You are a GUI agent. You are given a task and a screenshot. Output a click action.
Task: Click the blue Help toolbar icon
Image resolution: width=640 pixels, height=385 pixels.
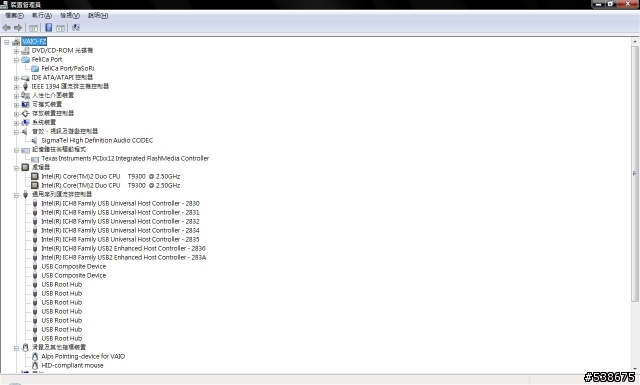tap(49, 28)
